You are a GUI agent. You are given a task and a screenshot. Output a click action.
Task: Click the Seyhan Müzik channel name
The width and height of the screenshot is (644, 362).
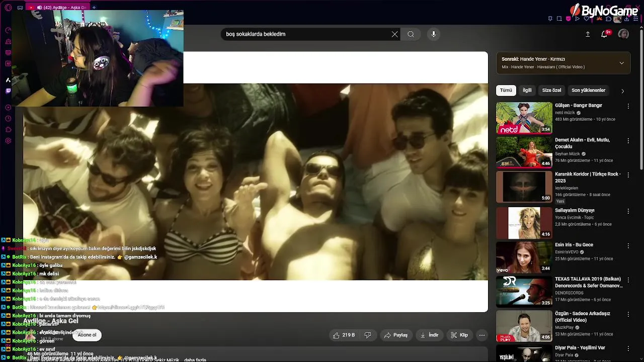click(x=568, y=154)
